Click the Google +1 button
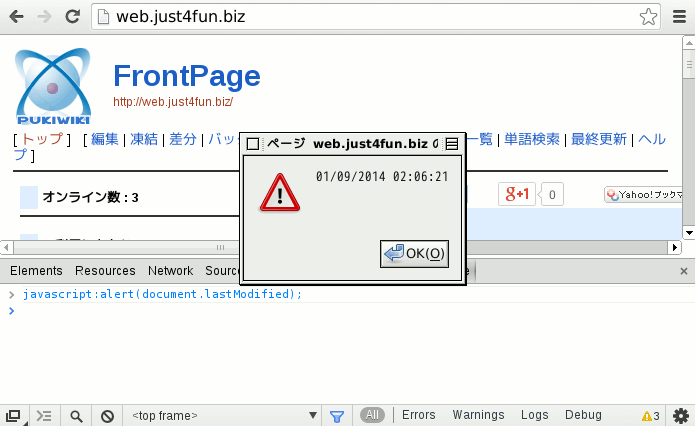Screen dimensions: 695x426 [x=516, y=194]
